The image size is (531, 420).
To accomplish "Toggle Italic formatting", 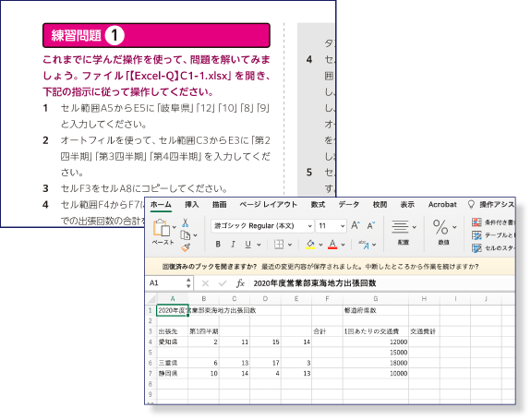I will click(x=233, y=244).
